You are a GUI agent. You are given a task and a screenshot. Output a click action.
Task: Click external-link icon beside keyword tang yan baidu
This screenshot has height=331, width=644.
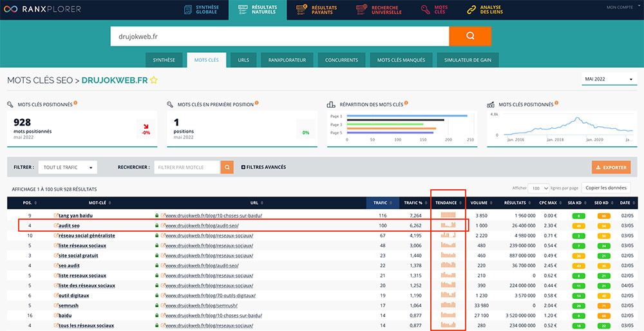tap(56, 215)
